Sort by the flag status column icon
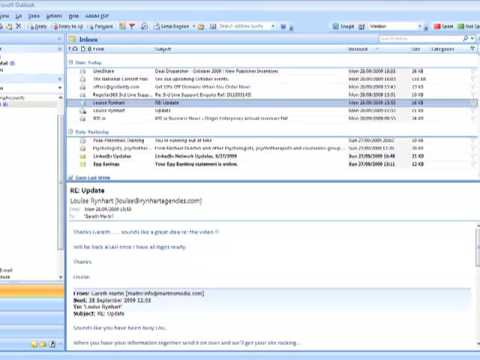The width and height of the screenshot is (480, 360). click(x=473, y=49)
